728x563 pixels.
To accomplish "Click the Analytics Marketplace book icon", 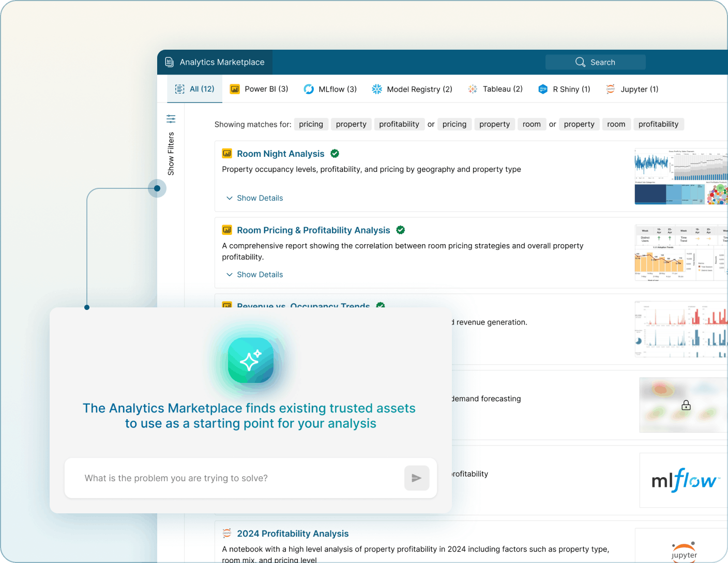I will click(x=170, y=62).
